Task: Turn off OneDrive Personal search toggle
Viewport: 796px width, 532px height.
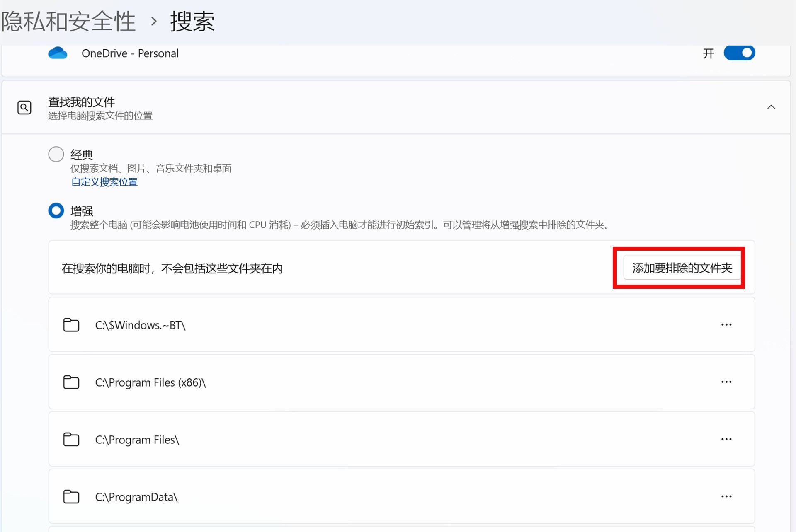Action: point(739,53)
